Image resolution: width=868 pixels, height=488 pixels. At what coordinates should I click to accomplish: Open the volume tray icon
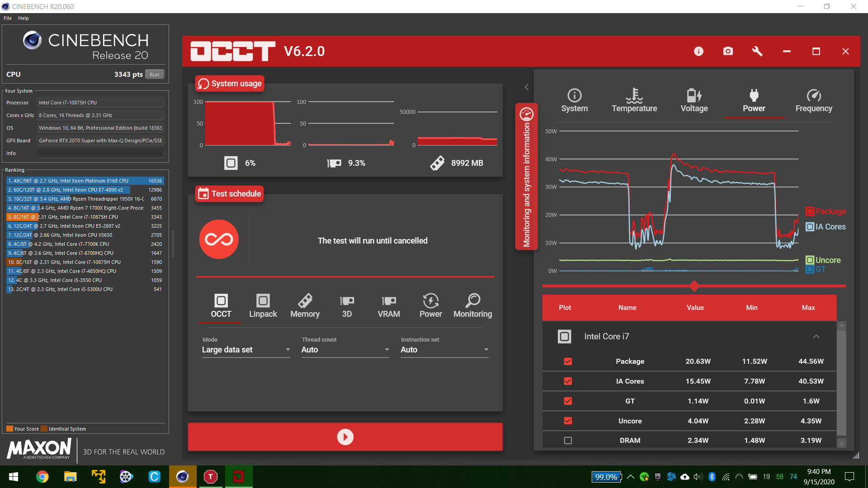click(698, 477)
